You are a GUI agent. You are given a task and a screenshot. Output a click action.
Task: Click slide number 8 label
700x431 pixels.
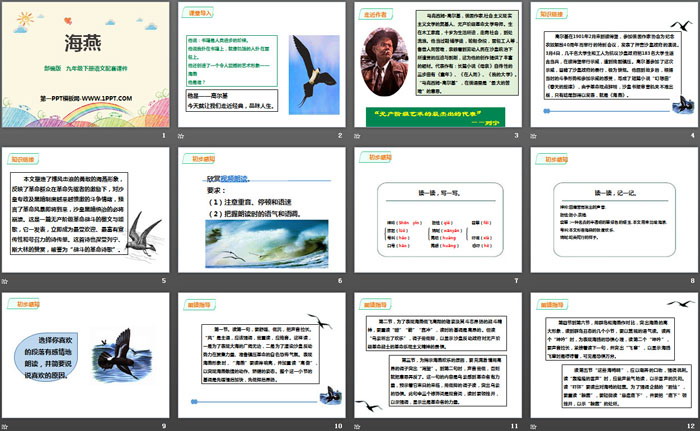[x=692, y=280]
